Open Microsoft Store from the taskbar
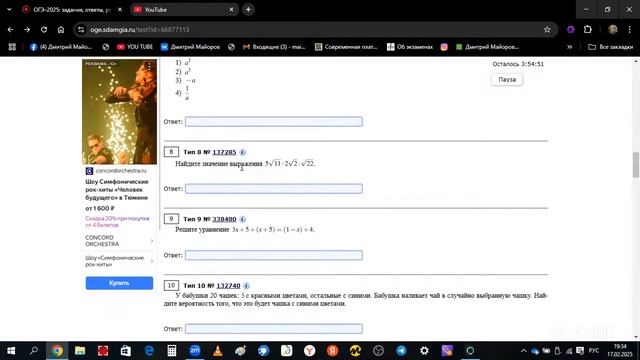 coord(126,351)
